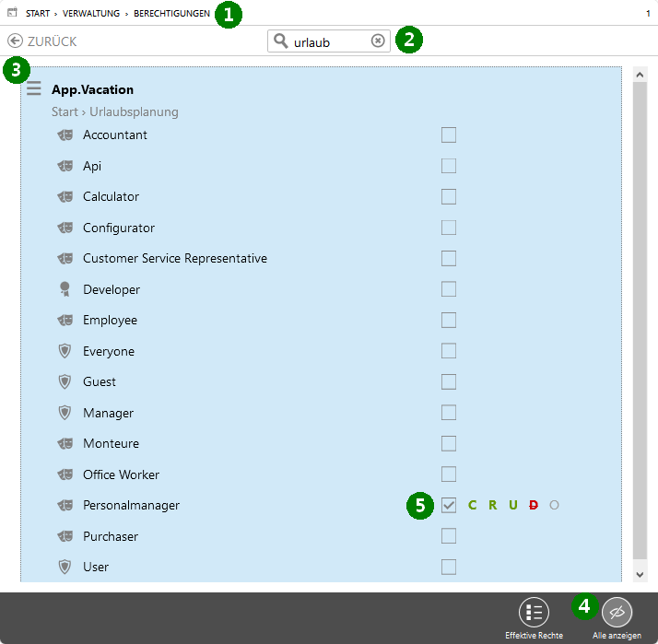Click the magnifier search icon

point(281,41)
